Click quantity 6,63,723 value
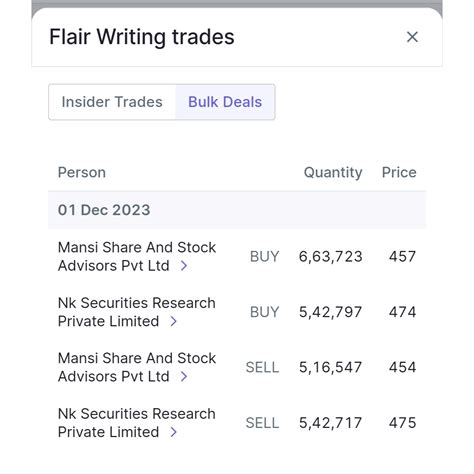 pyautogui.click(x=330, y=257)
